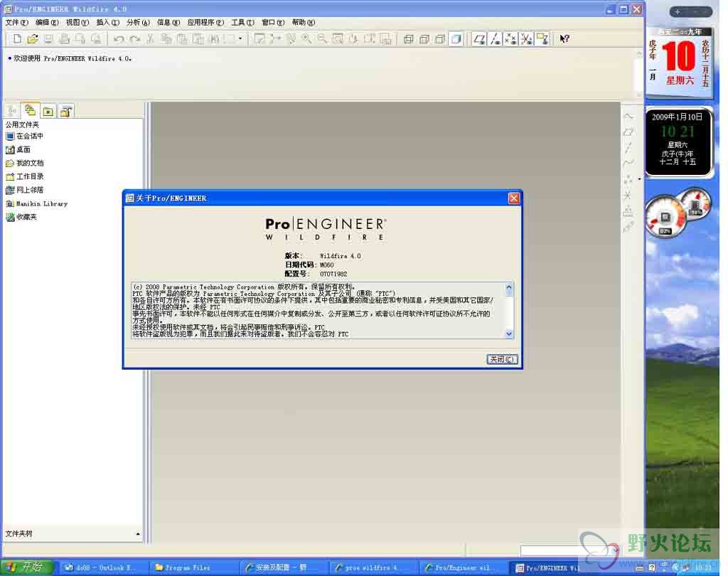The width and height of the screenshot is (728, 576).
Task: Click the context-sensitive help arrow icon
Action: click(x=564, y=39)
